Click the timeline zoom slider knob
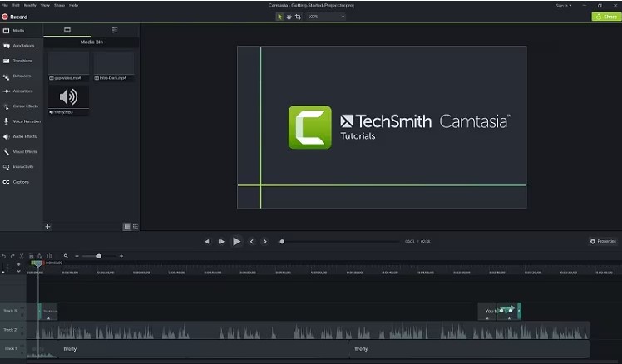Viewport: 622px width, 364px height. tap(99, 256)
